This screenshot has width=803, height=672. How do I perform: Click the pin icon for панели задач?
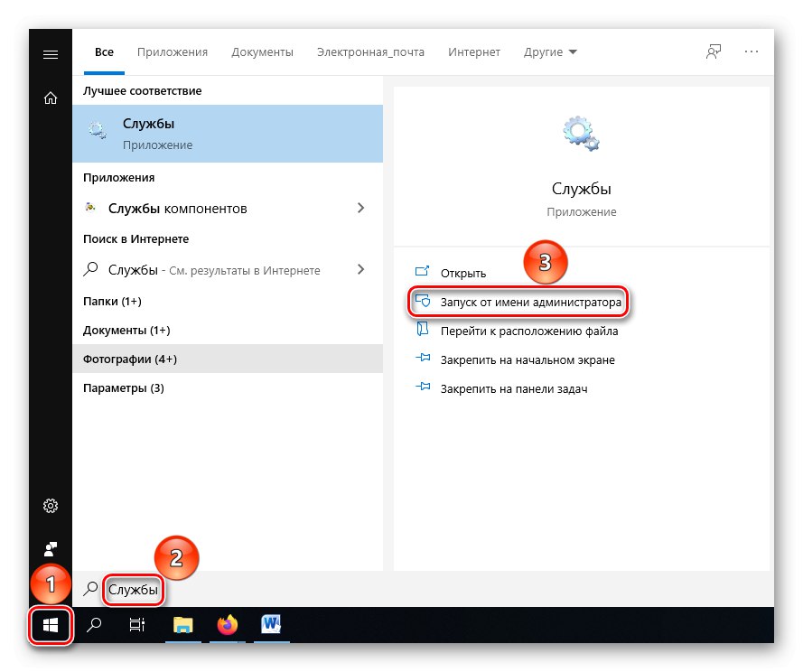(x=423, y=387)
